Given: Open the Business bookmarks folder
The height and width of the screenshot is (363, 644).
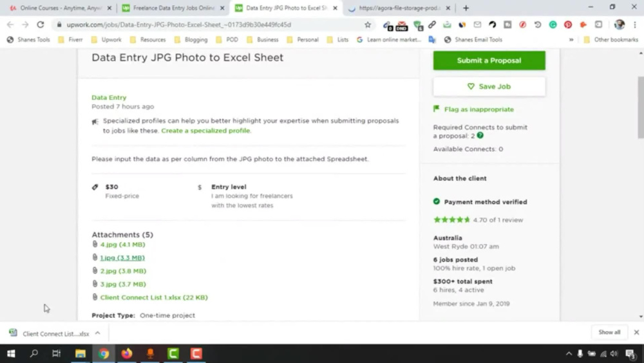Looking at the screenshot, I should [263, 39].
